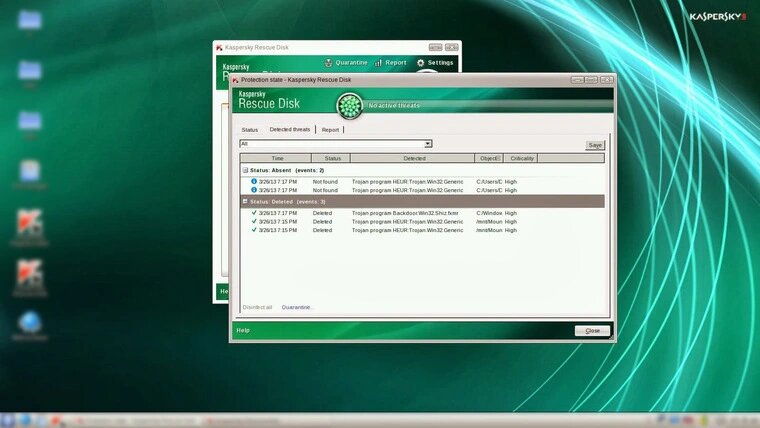Select the Trojan program Backdoor.Win32.Shiz.fxmr entry
The height and width of the screenshot is (428, 760).
[x=405, y=213]
